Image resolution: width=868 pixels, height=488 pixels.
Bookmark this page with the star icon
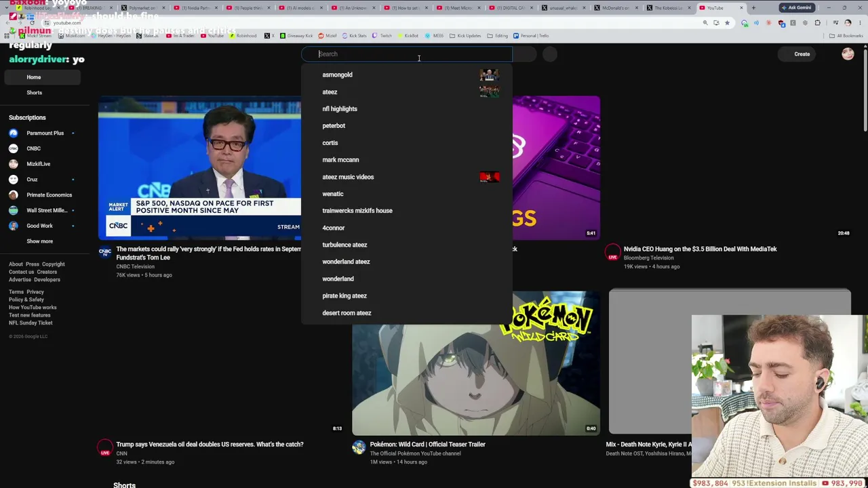point(727,22)
